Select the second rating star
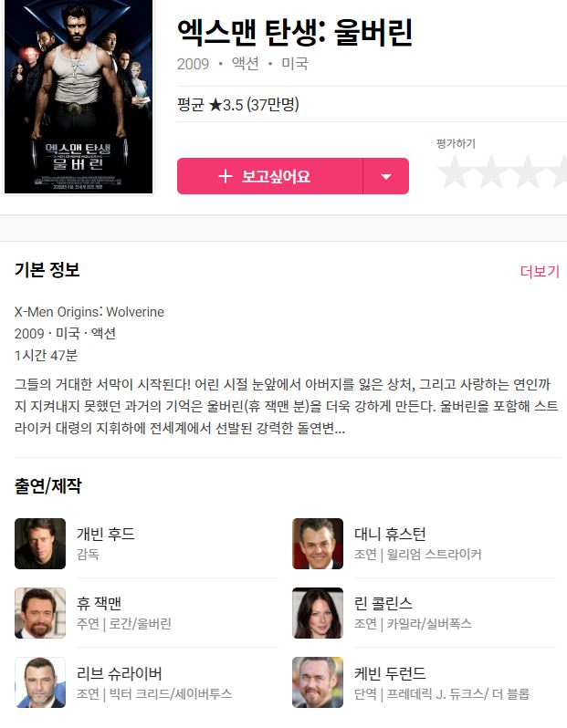Image resolution: width=567 pixels, height=728 pixels. [x=490, y=172]
